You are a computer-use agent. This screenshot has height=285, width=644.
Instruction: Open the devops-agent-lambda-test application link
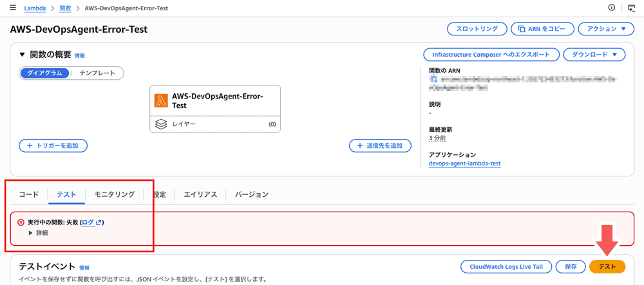(x=464, y=163)
